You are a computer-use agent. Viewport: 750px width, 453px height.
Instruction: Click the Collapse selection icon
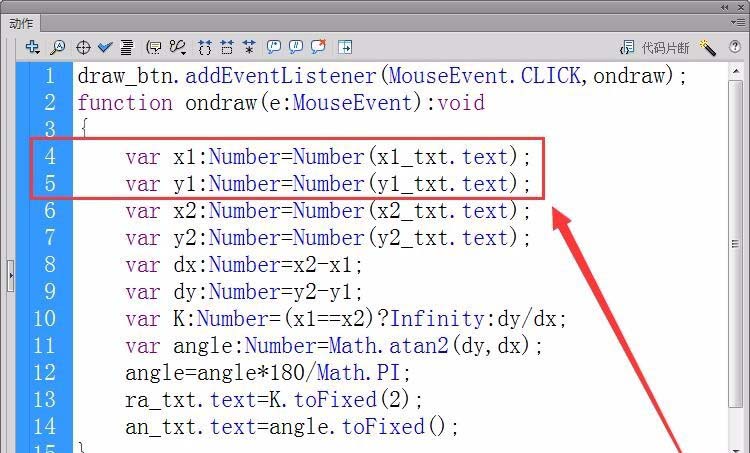[227, 47]
